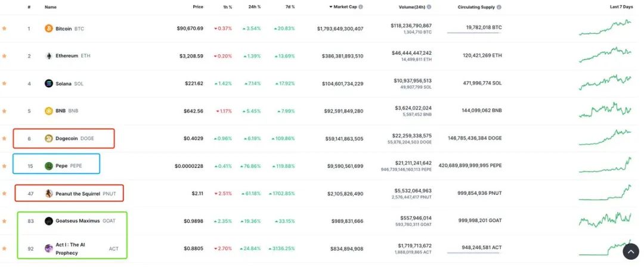Click the Dogecoin logo icon
Image resolution: width=644 pixels, height=271 pixels.
[x=49, y=139]
